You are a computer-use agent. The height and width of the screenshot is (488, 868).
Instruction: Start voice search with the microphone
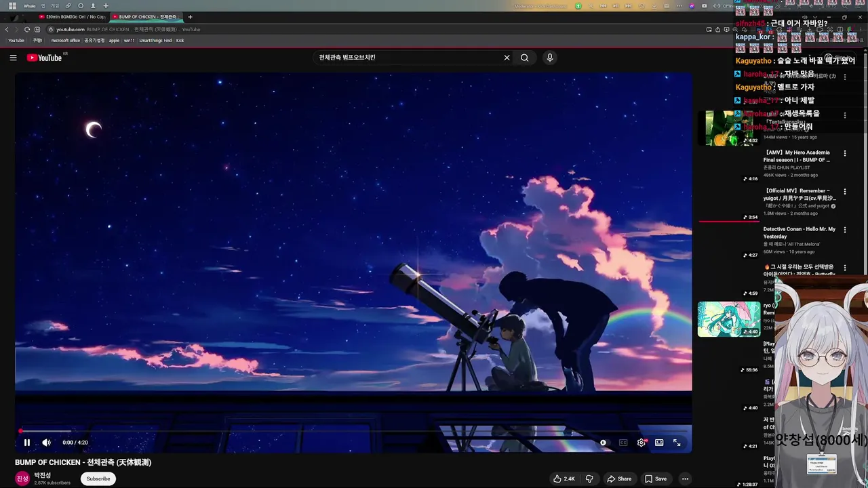(550, 58)
